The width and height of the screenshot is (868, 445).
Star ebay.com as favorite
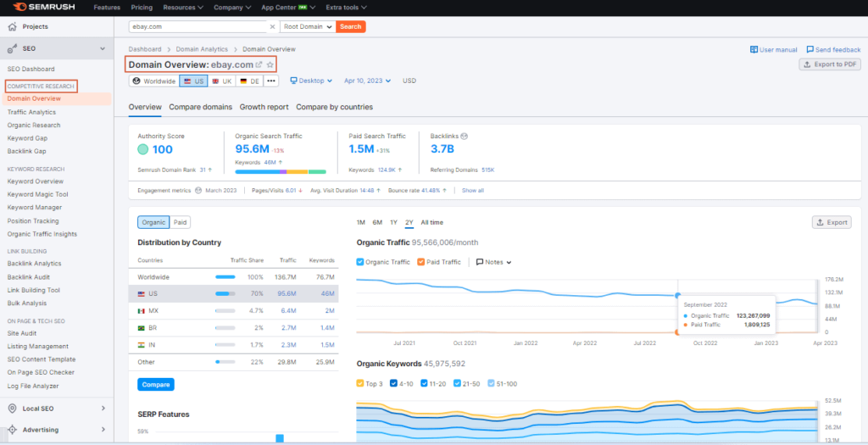coord(270,64)
